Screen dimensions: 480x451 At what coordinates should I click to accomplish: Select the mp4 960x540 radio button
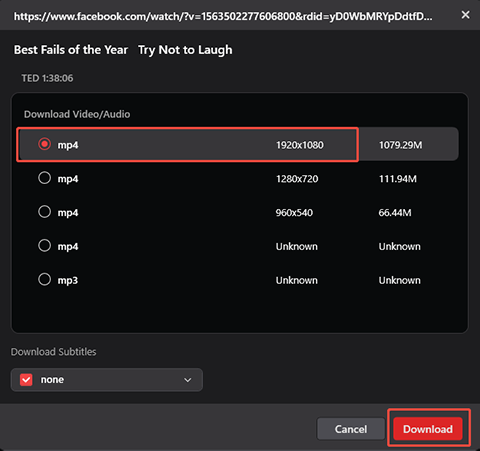(44, 212)
